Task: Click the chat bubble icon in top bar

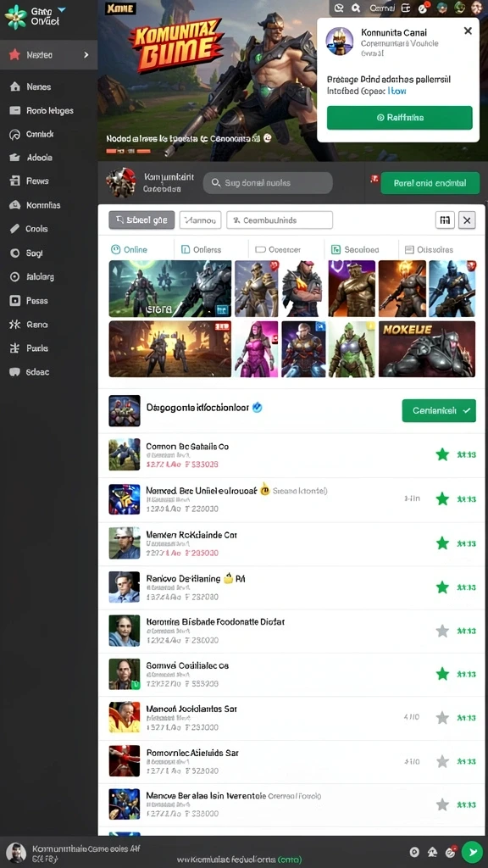Action: pyautogui.click(x=339, y=8)
